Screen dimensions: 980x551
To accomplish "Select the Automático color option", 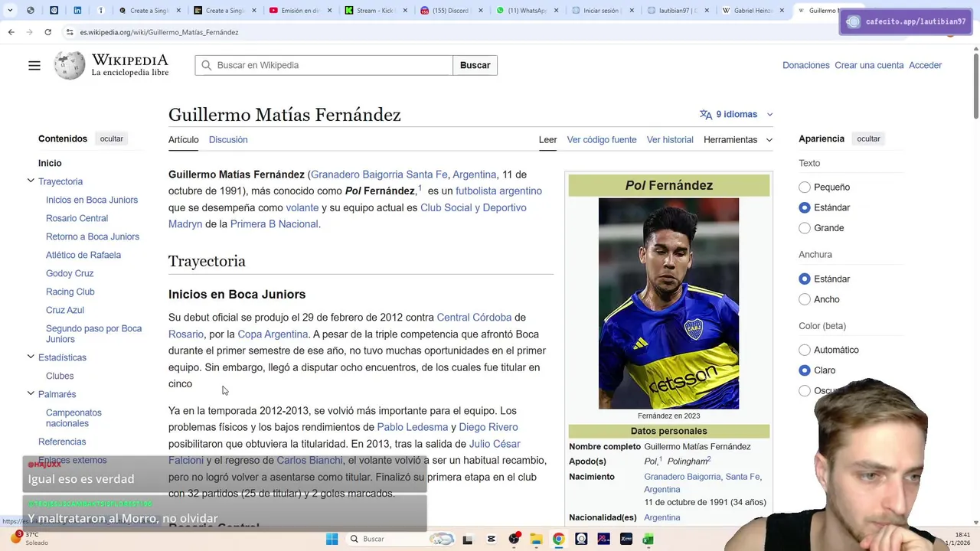I will [804, 350].
